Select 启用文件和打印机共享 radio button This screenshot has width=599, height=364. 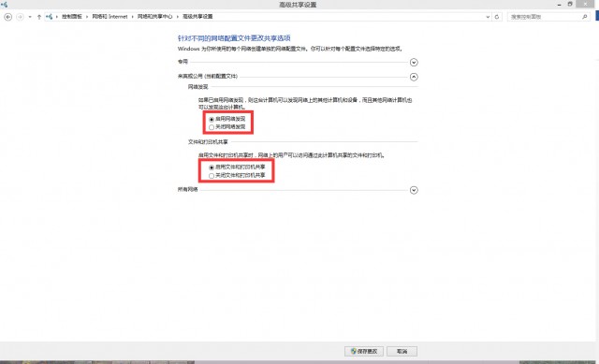[212, 167]
